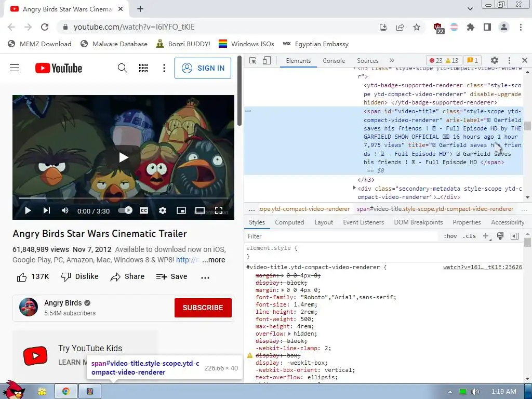
Task: Open the Angry Birds channel avatar
Action: (x=29, y=307)
